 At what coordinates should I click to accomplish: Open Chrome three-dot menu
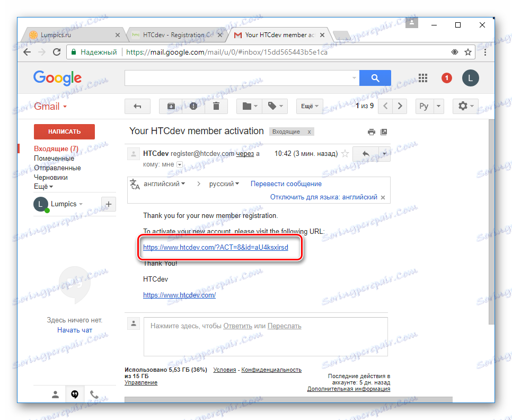(485, 52)
